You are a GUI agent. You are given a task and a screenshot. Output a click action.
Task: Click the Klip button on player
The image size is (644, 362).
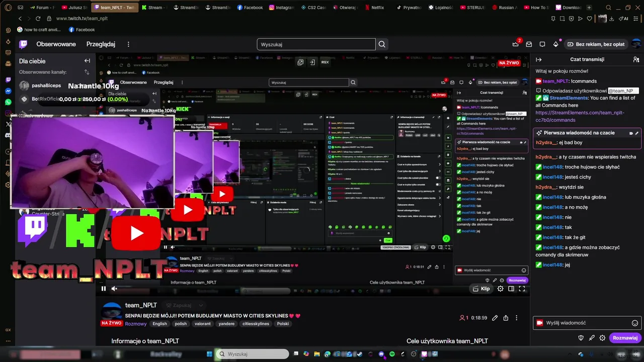click(481, 289)
